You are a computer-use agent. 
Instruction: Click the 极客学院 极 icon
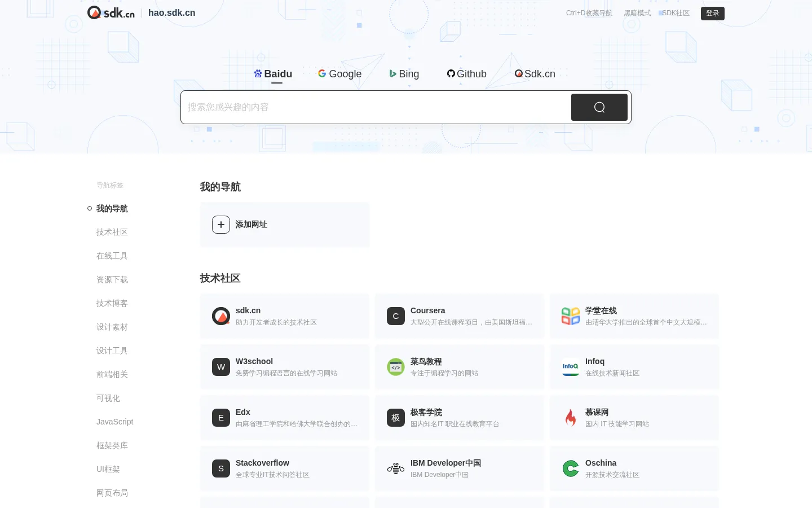[x=396, y=418]
